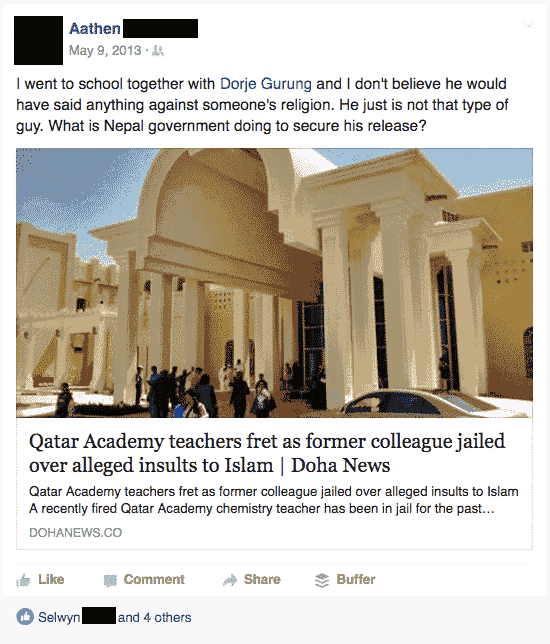Click the Share arrow icon
Screen dimensions: 550x644
pos(230,580)
